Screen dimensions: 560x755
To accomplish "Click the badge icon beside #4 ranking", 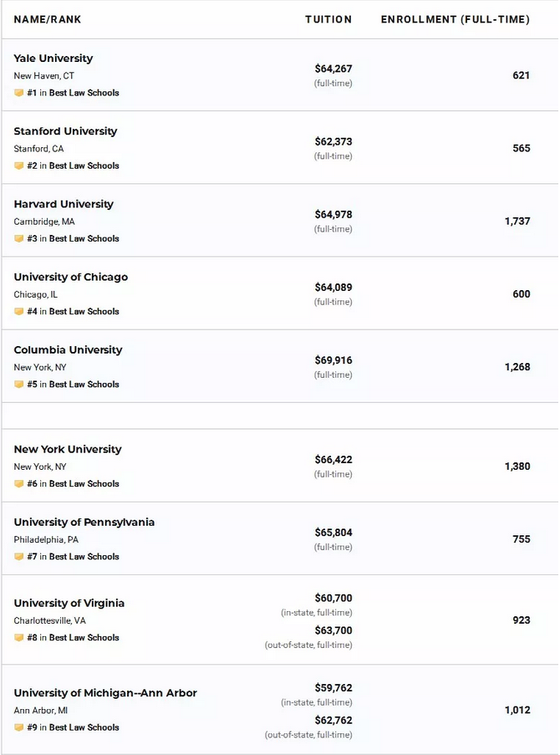I will coord(18,312).
